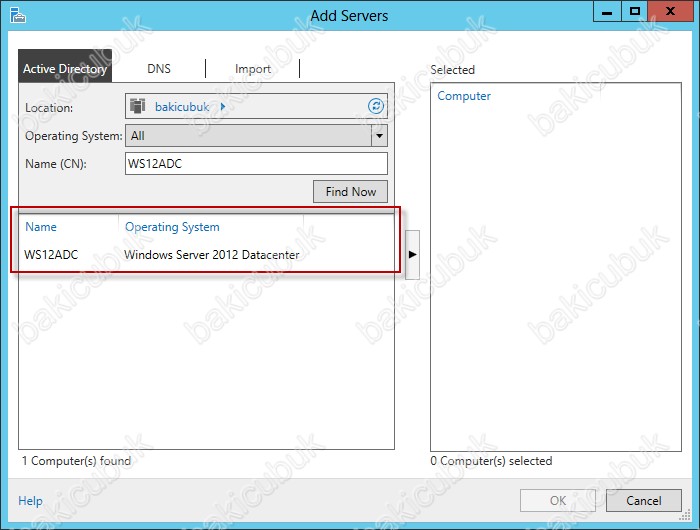Click the OK button

[558, 501]
